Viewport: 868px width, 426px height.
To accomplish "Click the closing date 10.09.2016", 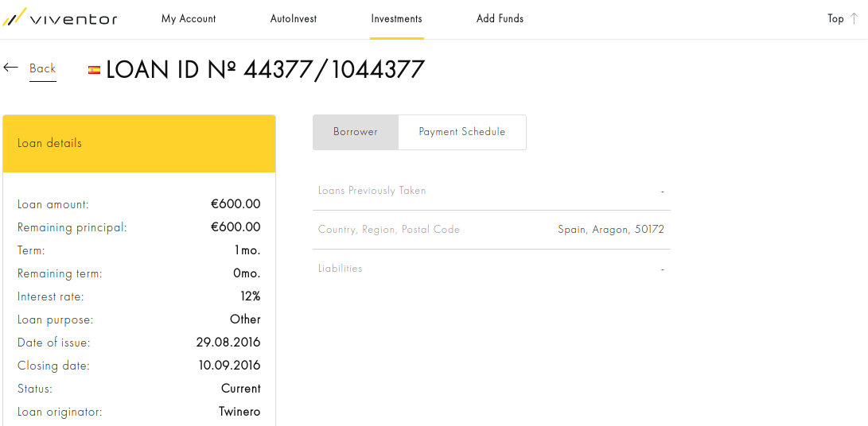I will coord(230,366).
